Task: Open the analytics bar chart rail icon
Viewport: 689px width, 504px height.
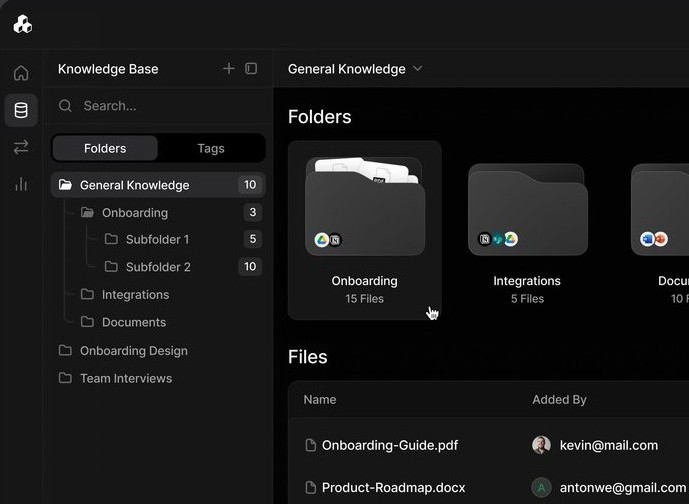Action: [21, 184]
